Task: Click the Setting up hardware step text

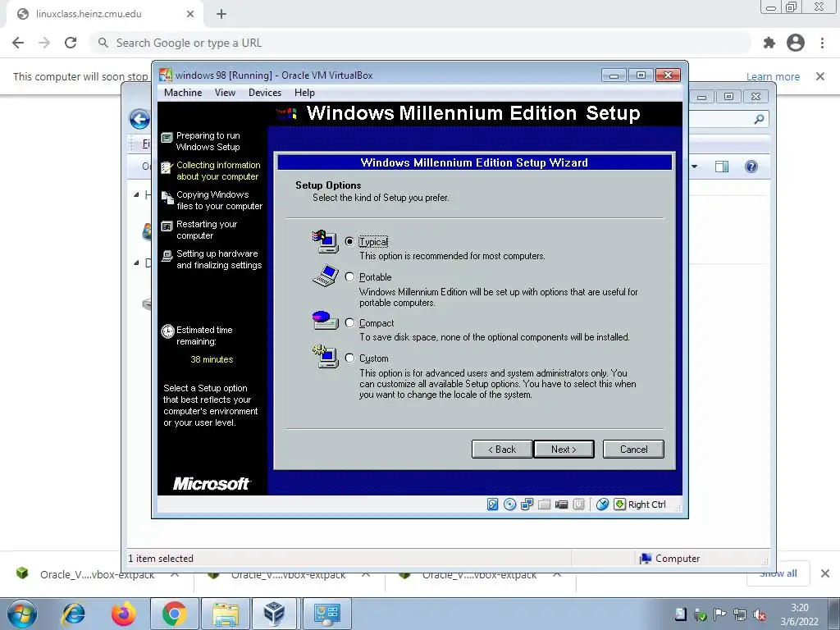Action: click(x=219, y=259)
